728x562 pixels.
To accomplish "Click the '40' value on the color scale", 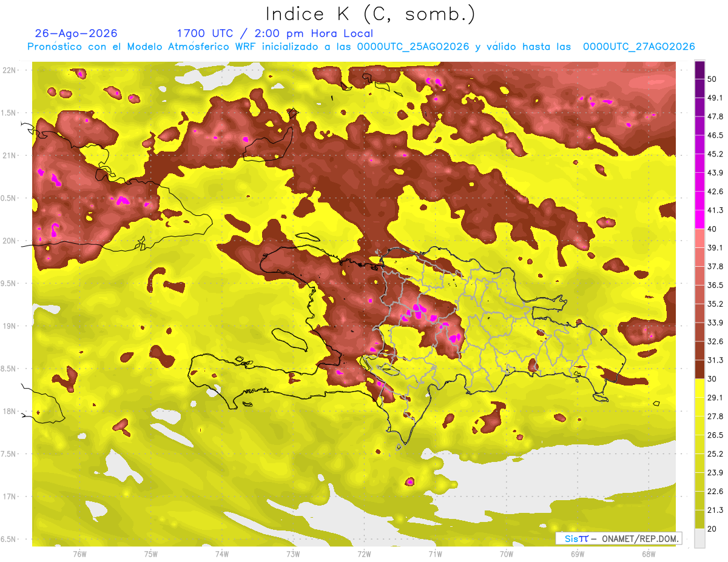I will point(712,229).
